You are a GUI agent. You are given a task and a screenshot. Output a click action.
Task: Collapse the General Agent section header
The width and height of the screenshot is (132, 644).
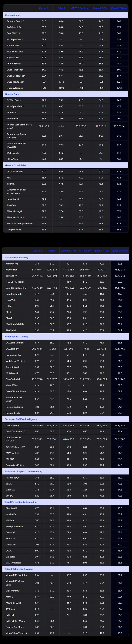pos(66,94)
